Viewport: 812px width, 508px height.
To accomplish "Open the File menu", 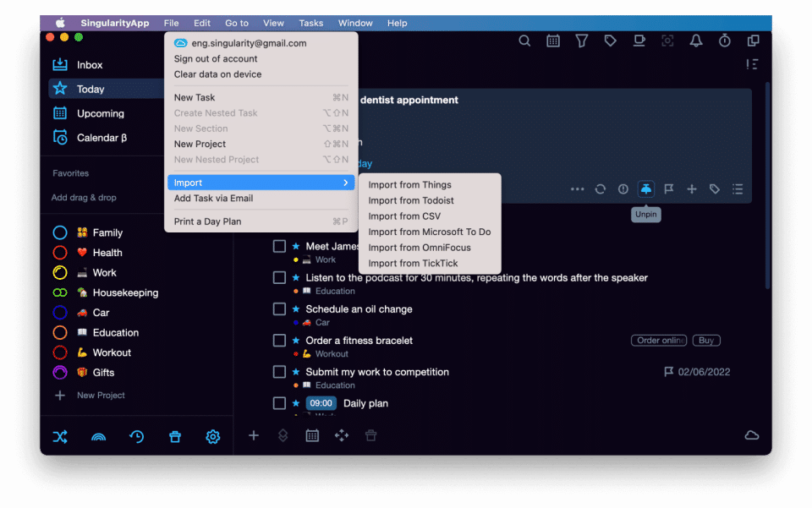I will pyautogui.click(x=172, y=24).
